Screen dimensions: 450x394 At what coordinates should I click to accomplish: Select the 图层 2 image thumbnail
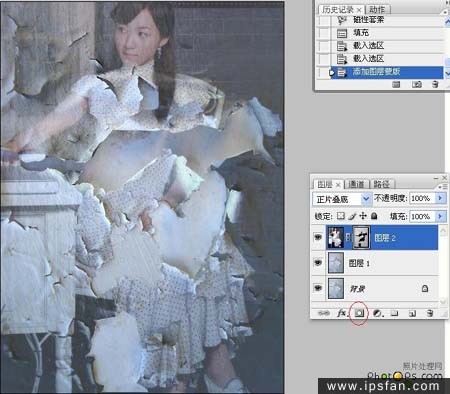(x=336, y=237)
